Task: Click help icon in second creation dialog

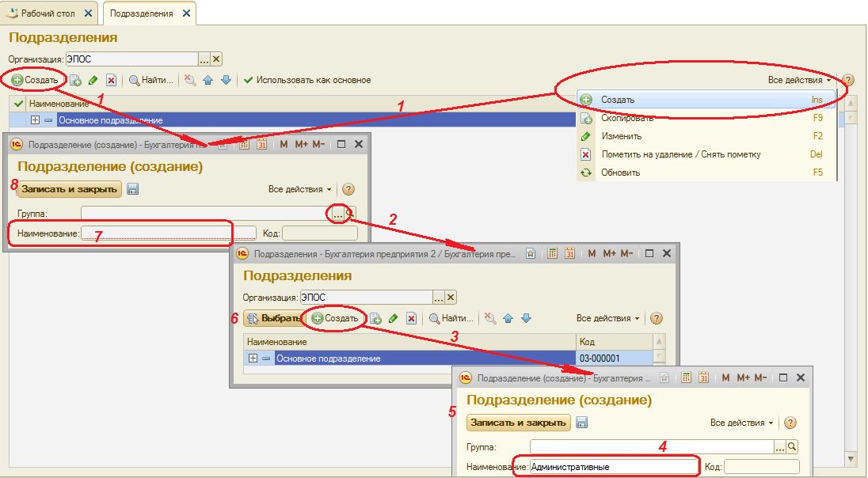Action: 790,423
